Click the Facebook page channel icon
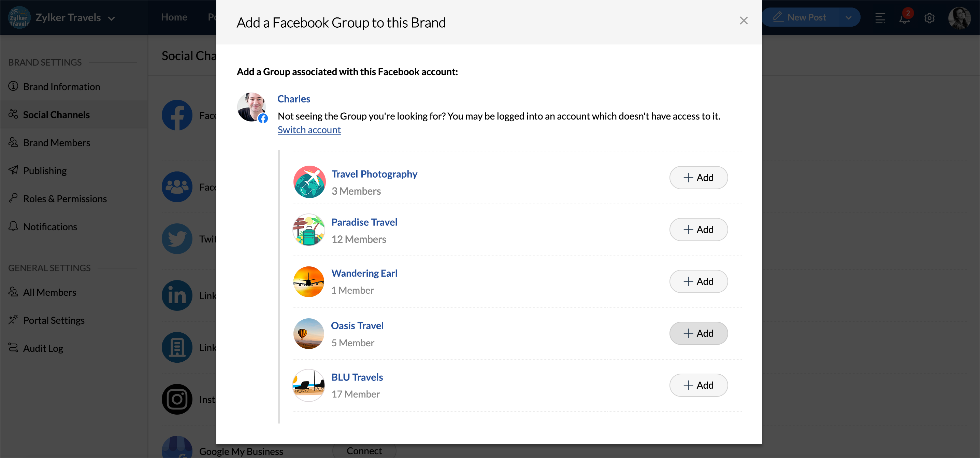The height and width of the screenshot is (458, 980). [x=177, y=115]
